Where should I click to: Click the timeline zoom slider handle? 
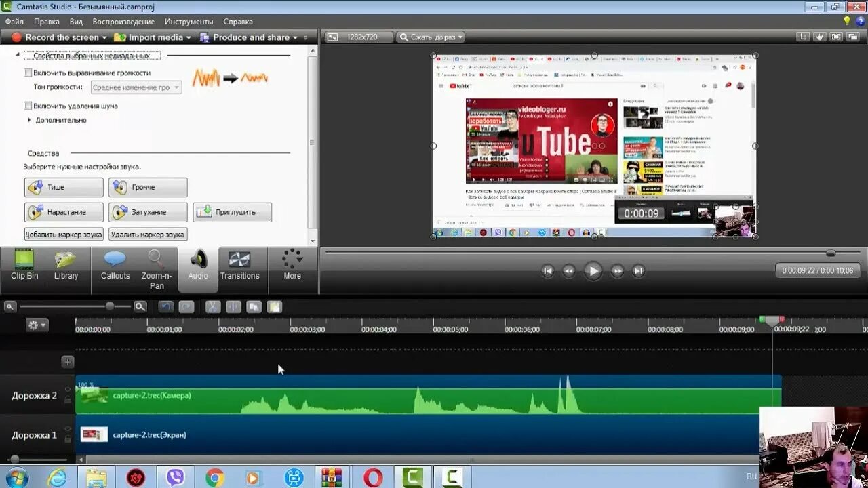[110, 306]
